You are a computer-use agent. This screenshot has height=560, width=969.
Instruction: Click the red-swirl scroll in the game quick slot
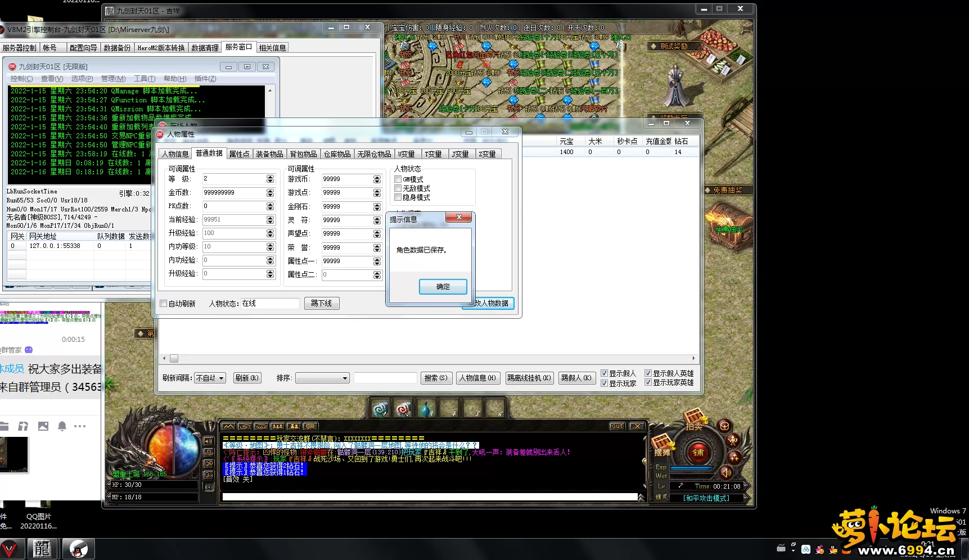pos(403,408)
